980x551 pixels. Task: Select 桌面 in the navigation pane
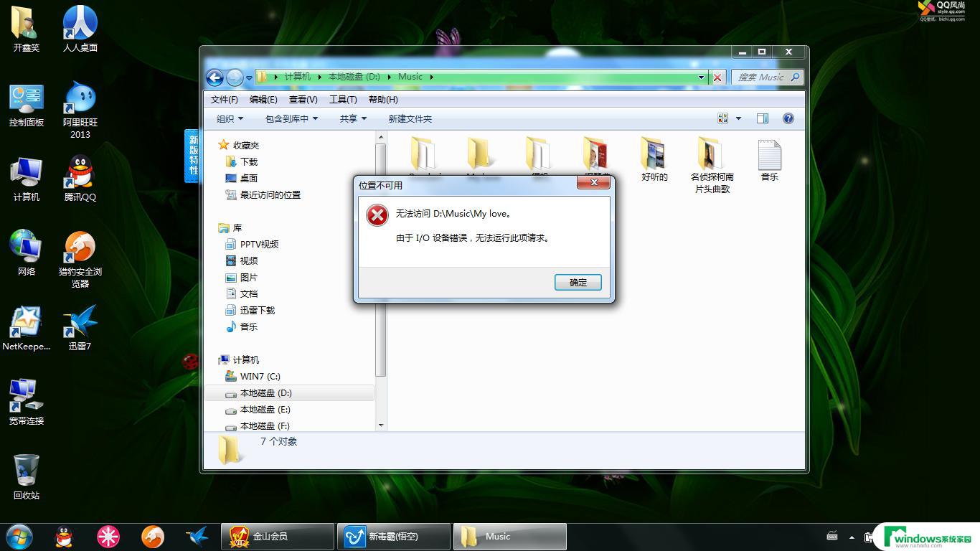[x=241, y=179]
